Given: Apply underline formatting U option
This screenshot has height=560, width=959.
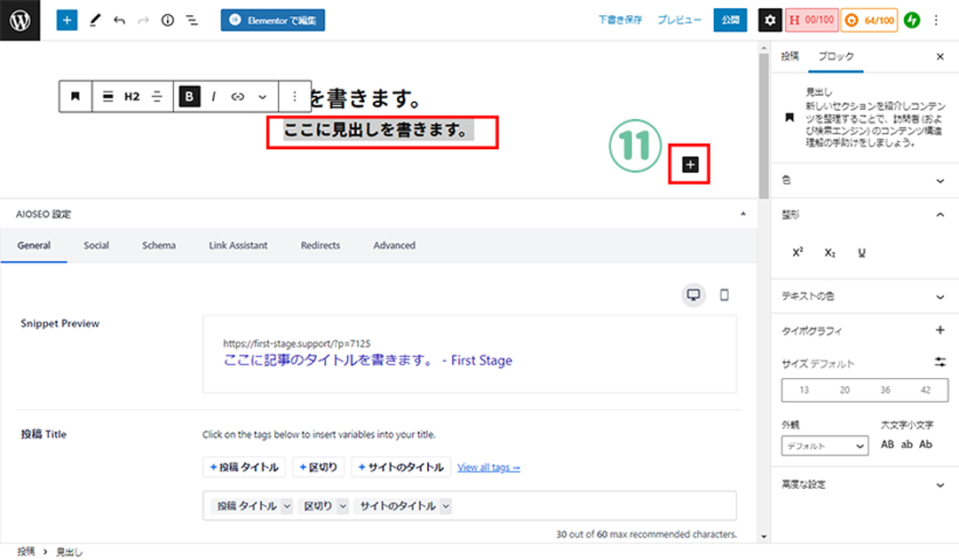Looking at the screenshot, I should point(861,253).
